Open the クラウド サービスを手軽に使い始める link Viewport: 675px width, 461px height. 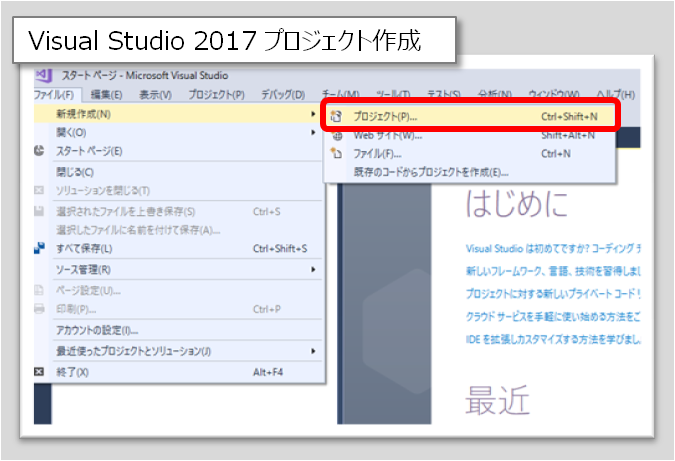[554, 317]
